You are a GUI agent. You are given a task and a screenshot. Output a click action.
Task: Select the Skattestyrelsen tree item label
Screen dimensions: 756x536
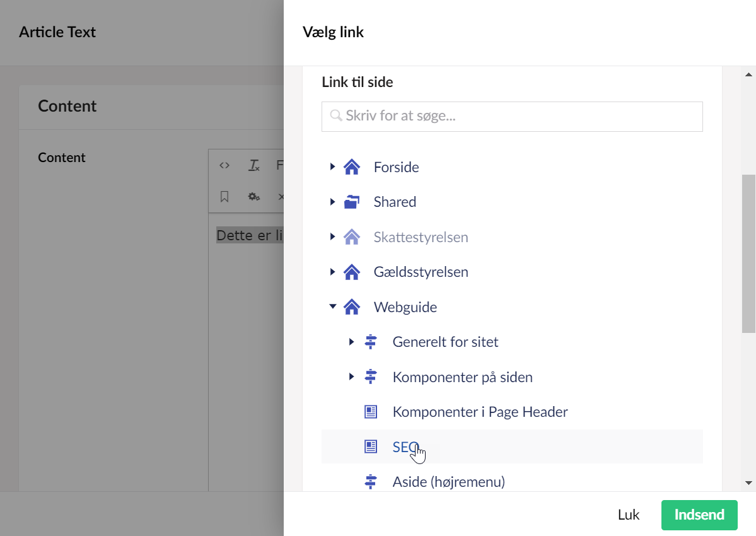point(421,238)
